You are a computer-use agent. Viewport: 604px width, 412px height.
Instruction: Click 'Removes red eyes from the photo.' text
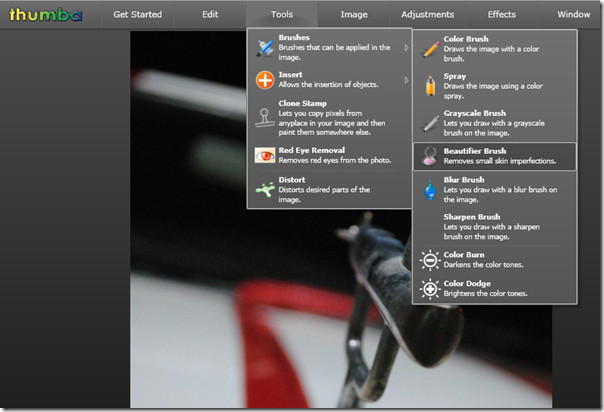(335, 160)
